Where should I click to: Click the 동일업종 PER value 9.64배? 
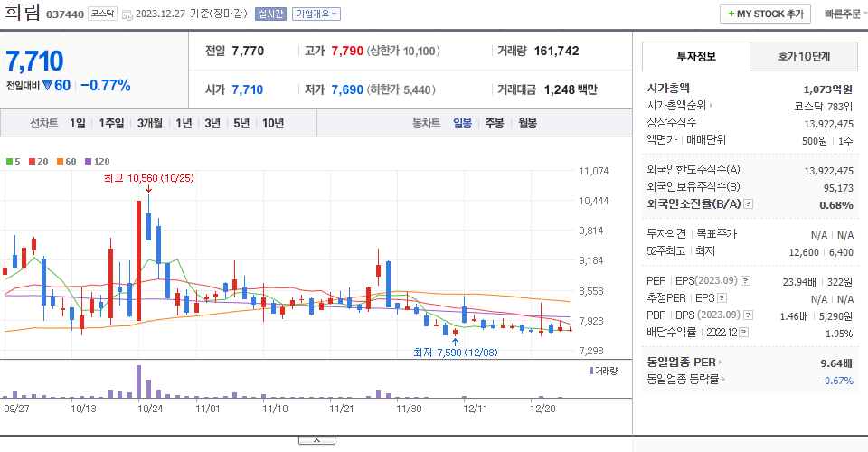click(x=835, y=363)
